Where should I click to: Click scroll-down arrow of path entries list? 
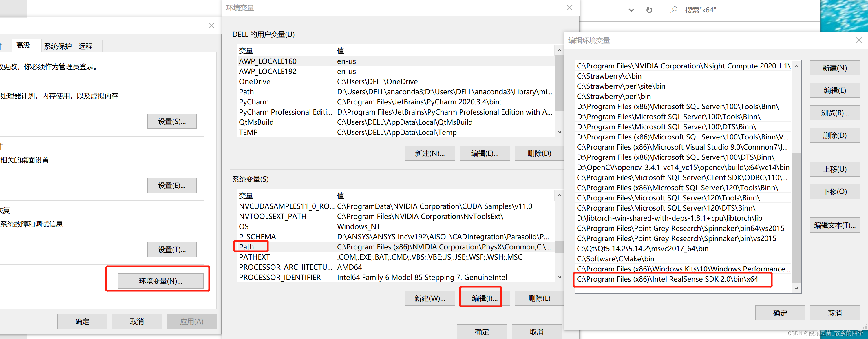coord(796,289)
